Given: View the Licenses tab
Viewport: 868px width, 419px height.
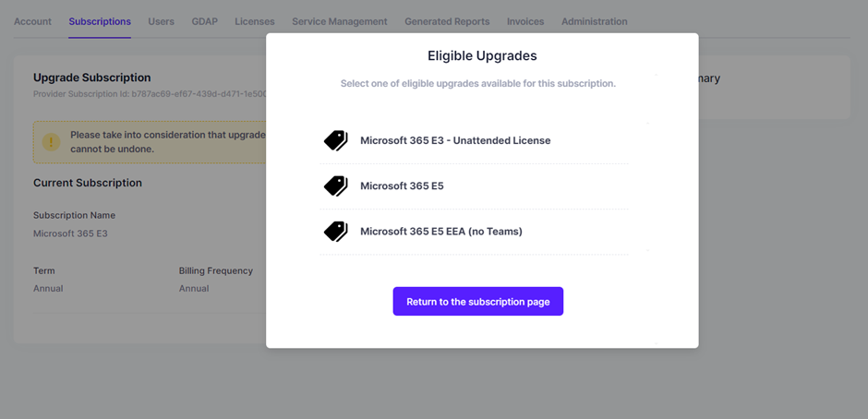Looking at the screenshot, I should coord(255,21).
